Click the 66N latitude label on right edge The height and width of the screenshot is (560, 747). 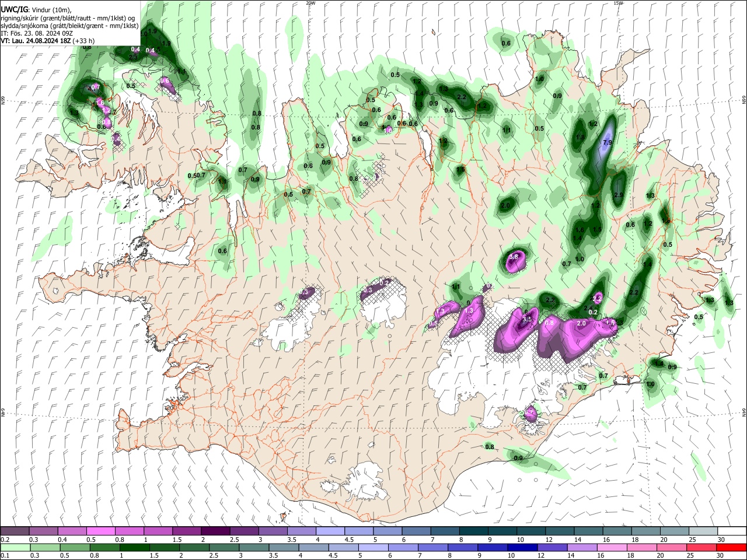(x=744, y=101)
